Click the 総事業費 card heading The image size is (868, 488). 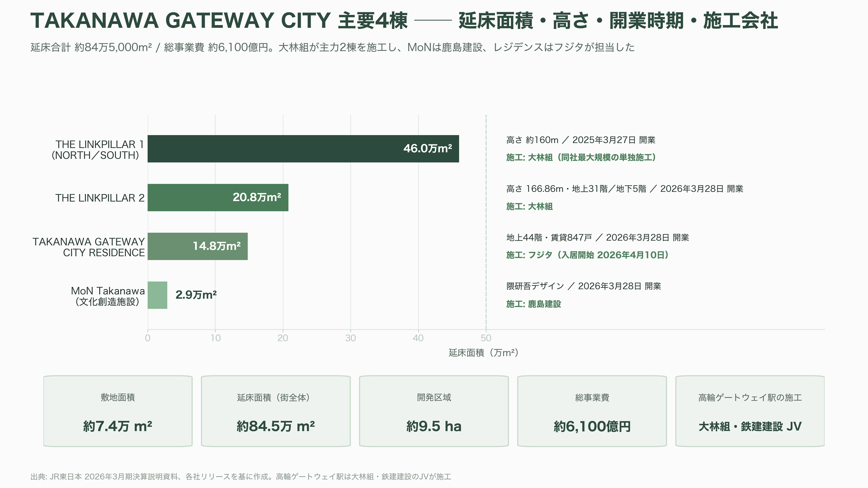point(592,397)
